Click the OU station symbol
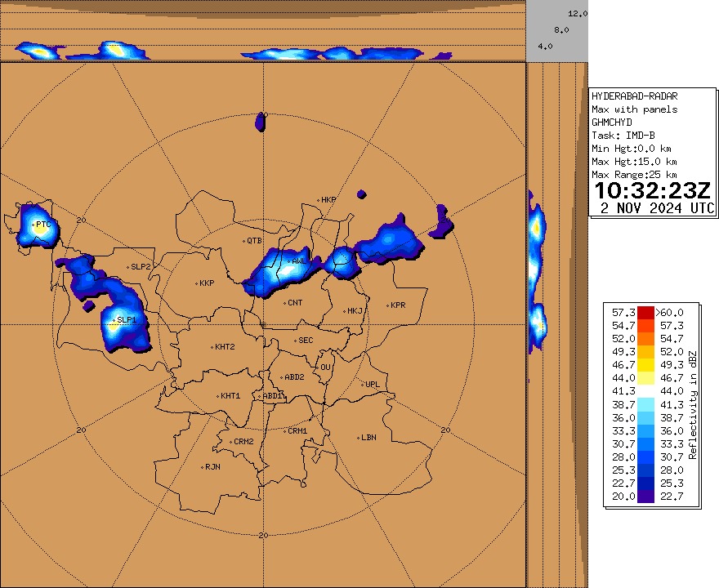 pyautogui.click(x=319, y=367)
